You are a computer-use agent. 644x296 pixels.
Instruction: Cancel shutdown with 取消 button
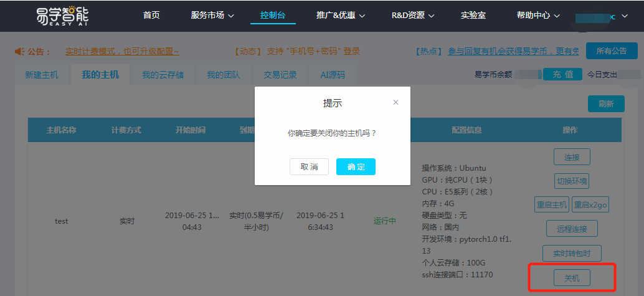[x=309, y=166]
